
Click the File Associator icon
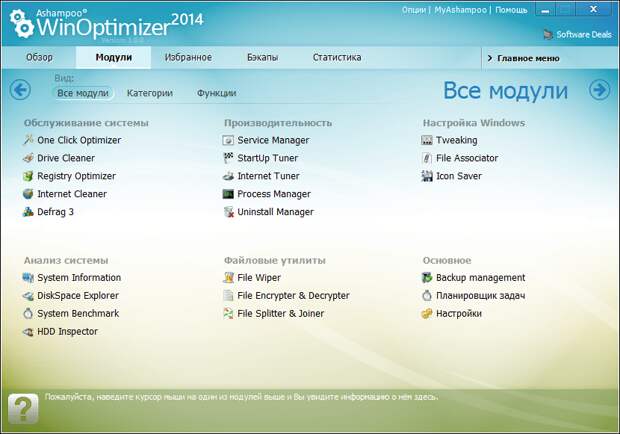tap(427, 158)
